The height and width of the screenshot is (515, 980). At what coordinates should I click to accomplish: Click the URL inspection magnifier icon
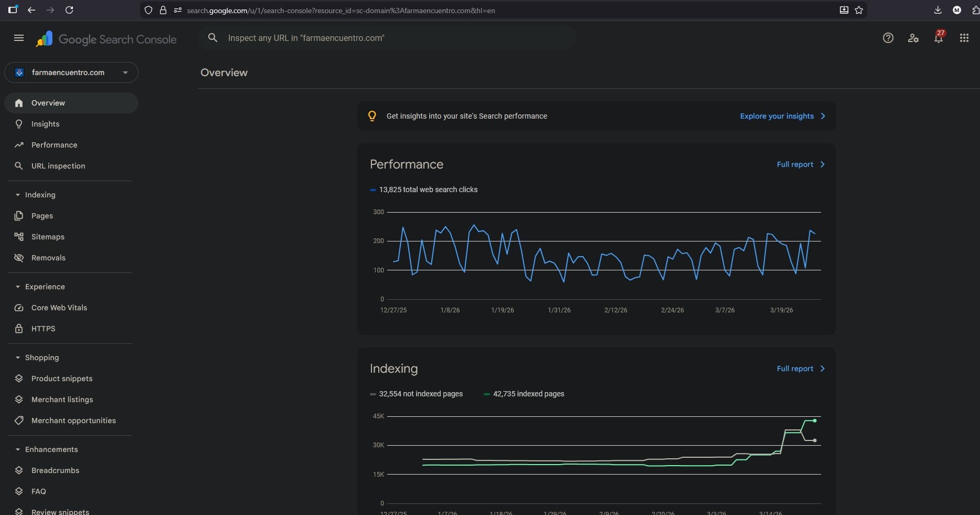(19, 166)
